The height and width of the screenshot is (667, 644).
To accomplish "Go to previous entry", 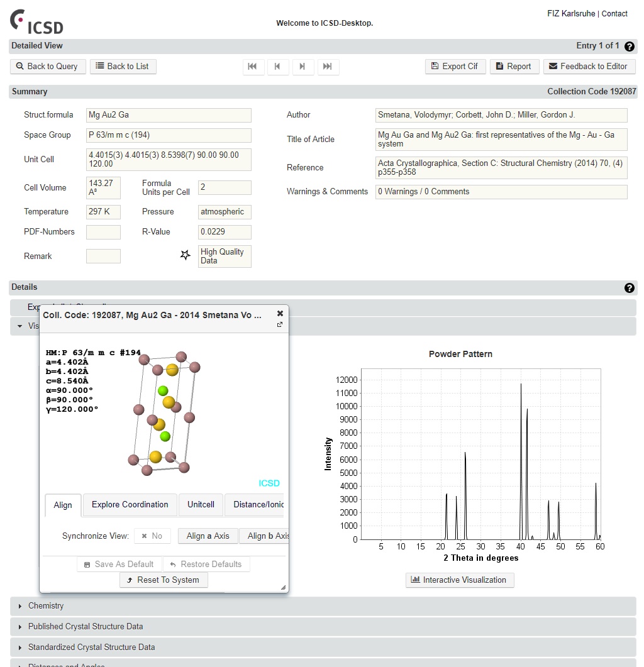I will (277, 67).
